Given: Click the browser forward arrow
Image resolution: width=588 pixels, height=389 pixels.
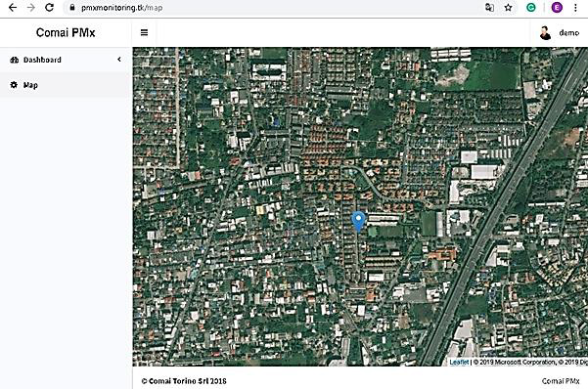Looking at the screenshot, I should pos(30,8).
